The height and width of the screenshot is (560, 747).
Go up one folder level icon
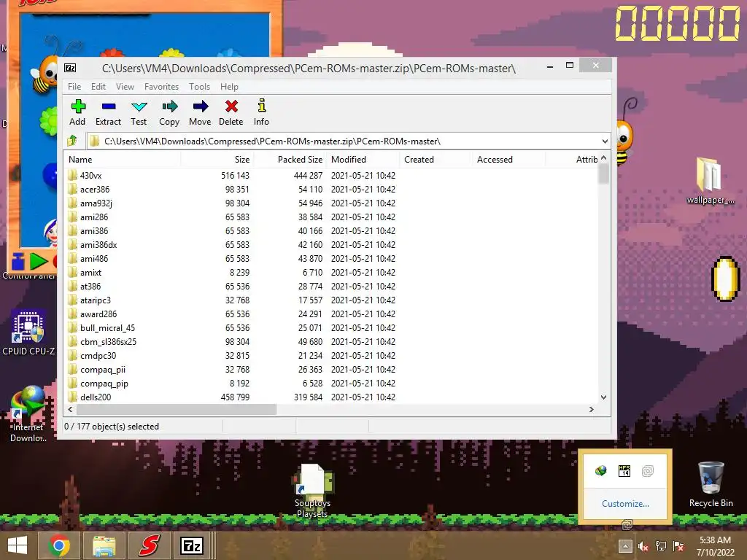point(72,141)
